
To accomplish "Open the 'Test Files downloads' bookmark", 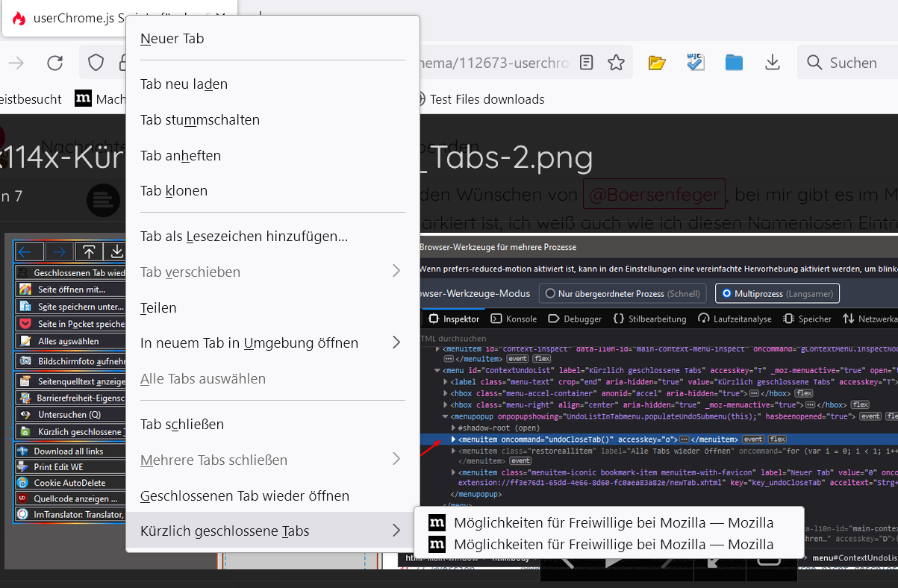I will point(487,98).
